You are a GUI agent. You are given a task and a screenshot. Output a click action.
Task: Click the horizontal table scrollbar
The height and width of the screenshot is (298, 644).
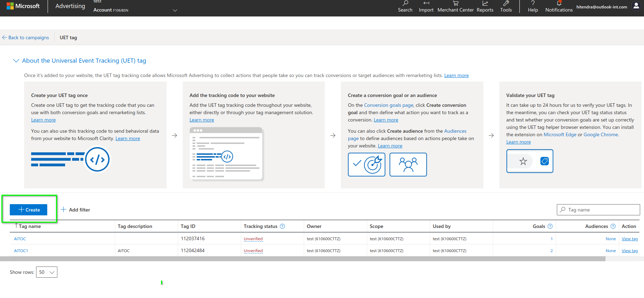point(303,259)
